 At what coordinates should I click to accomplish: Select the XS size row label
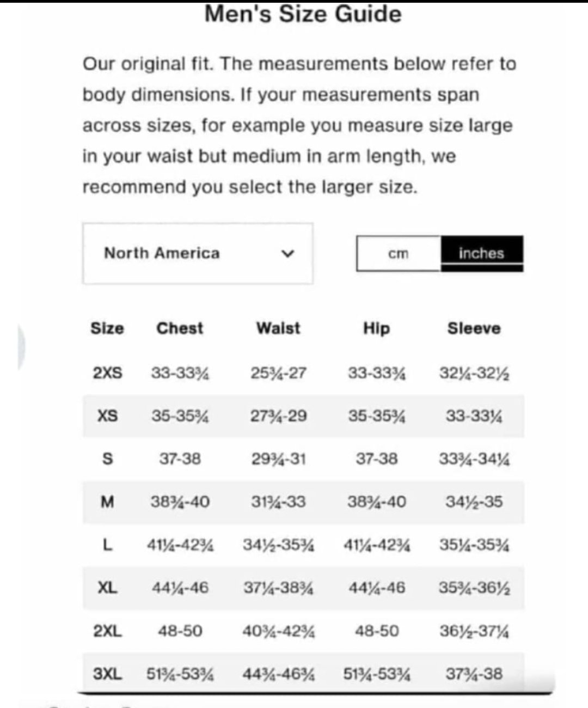(107, 416)
